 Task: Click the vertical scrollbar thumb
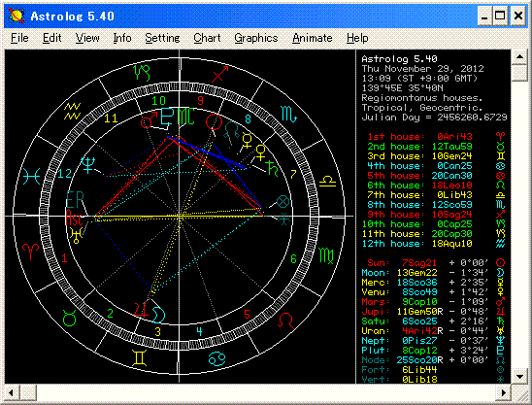tap(519, 72)
